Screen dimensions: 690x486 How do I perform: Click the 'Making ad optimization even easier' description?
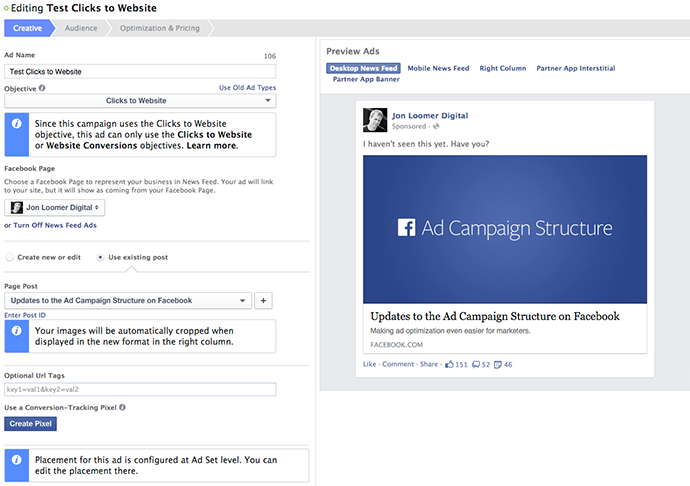pos(450,331)
